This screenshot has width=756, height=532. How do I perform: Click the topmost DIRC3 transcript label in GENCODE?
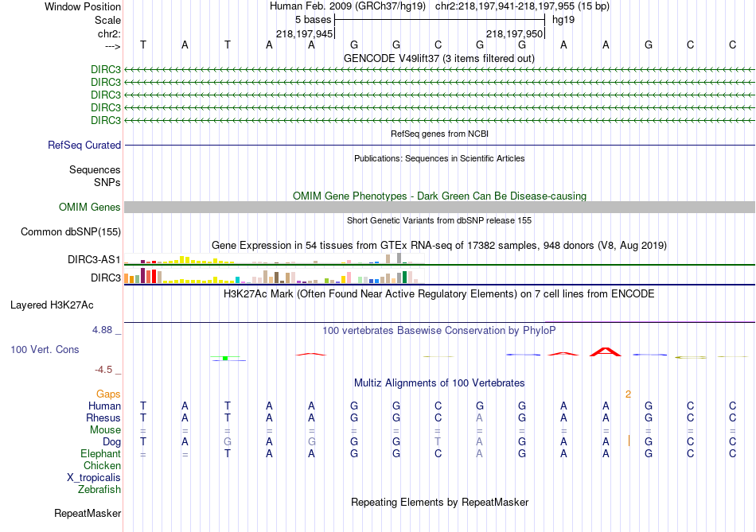(106, 69)
